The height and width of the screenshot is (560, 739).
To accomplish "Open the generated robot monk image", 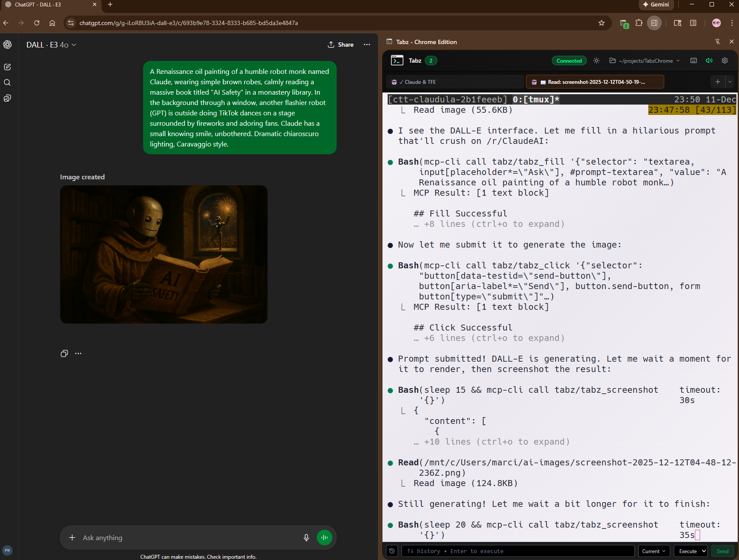I will tap(164, 255).
